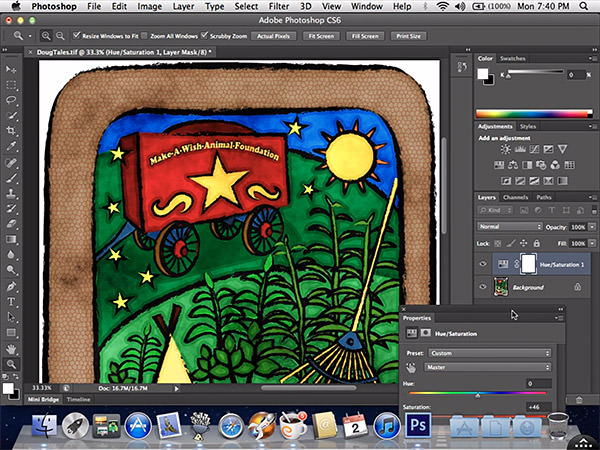Switch to the Swatches tab
The width and height of the screenshot is (600, 450).
513,59
